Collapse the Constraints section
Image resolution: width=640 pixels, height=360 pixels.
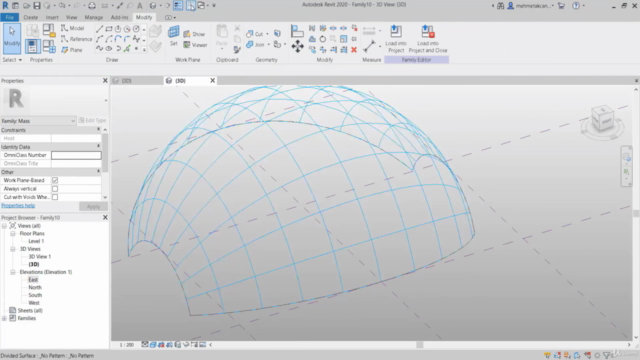point(98,130)
